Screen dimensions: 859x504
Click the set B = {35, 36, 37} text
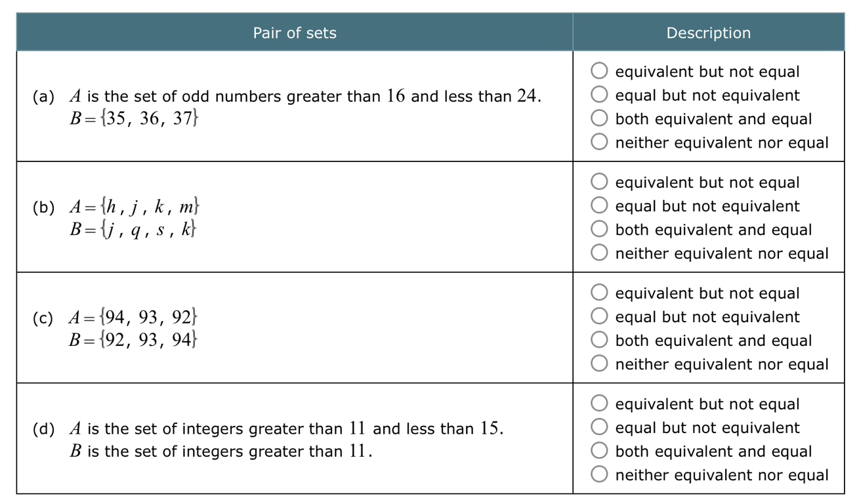pos(135,119)
